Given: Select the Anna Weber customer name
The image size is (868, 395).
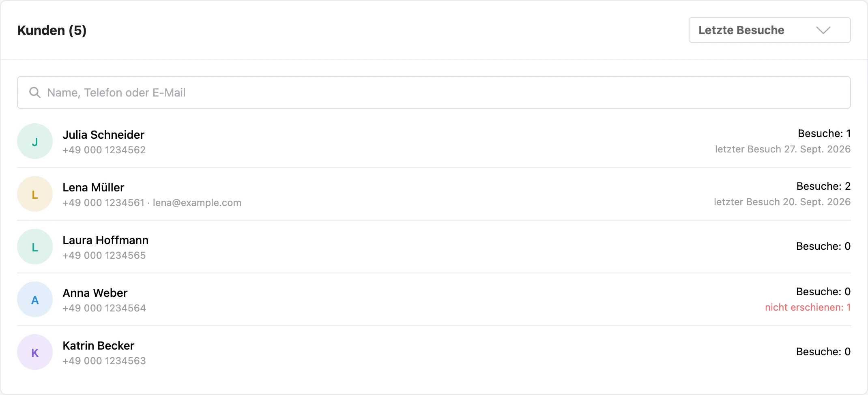Looking at the screenshot, I should 95,293.
